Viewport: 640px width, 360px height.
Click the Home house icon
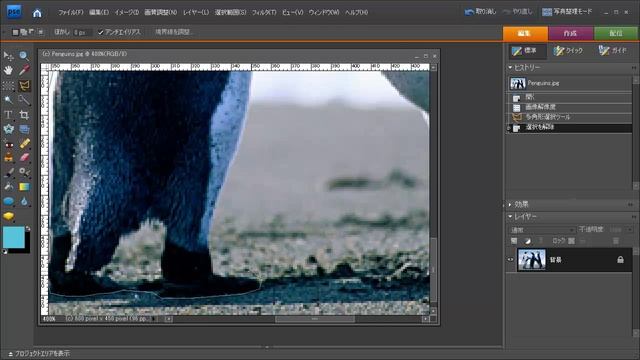(37, 13)
